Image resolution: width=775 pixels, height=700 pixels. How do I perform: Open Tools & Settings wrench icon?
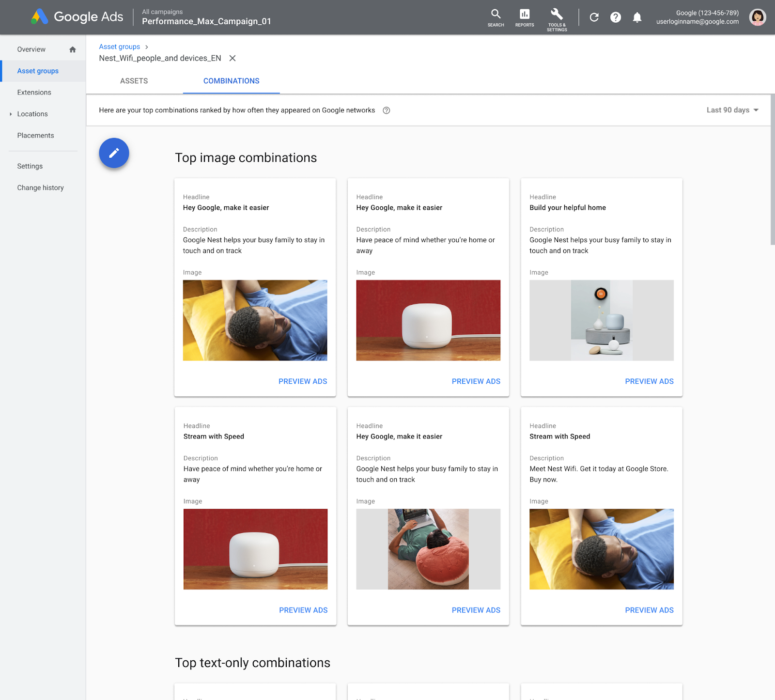click(x=557, y=19)
